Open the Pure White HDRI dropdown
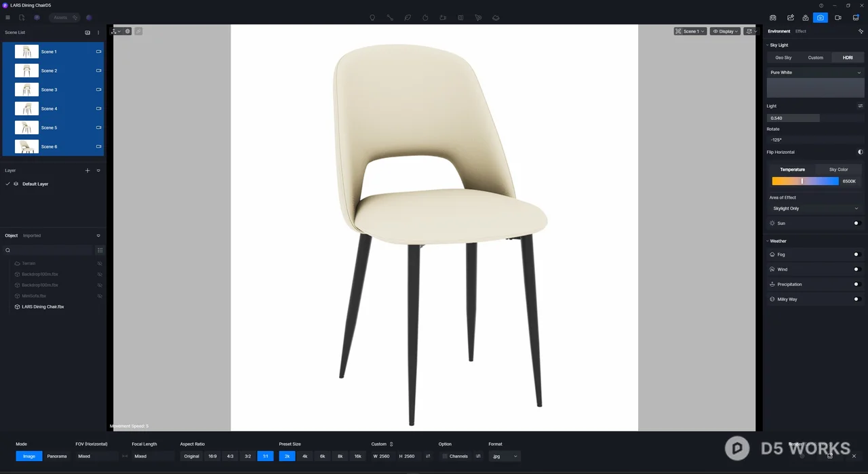Viewport: 868px width, 474px height. (x=815, y=73)
